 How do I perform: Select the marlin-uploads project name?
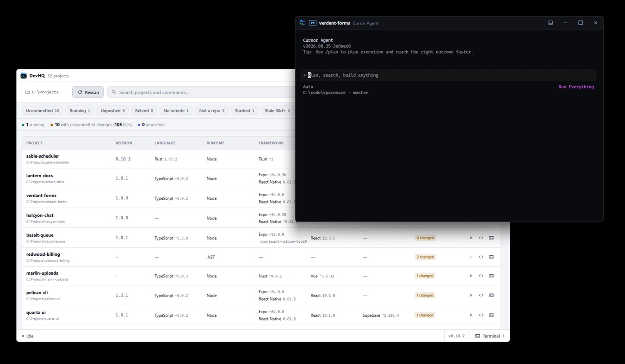42,273
